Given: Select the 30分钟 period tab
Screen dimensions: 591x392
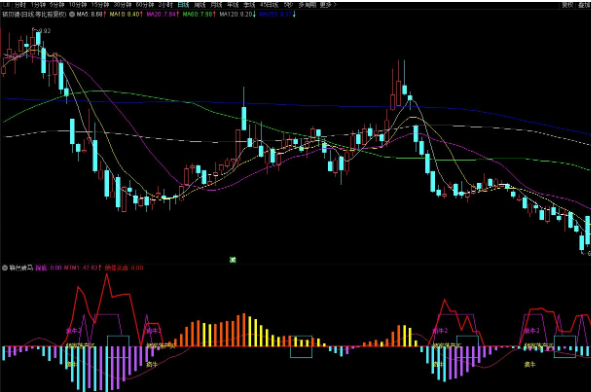Looking at the screenshot, I should pyautogui.click(x=122, y=5).
